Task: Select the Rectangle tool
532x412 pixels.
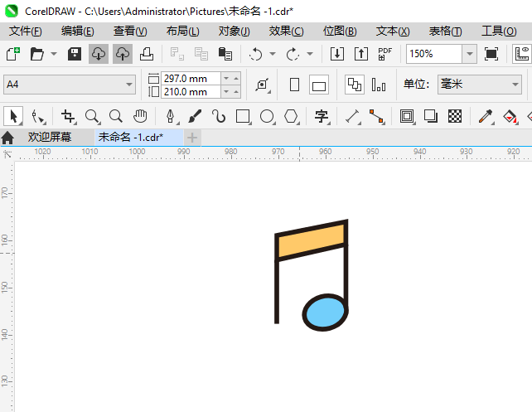Action: [x=243, y=116]
